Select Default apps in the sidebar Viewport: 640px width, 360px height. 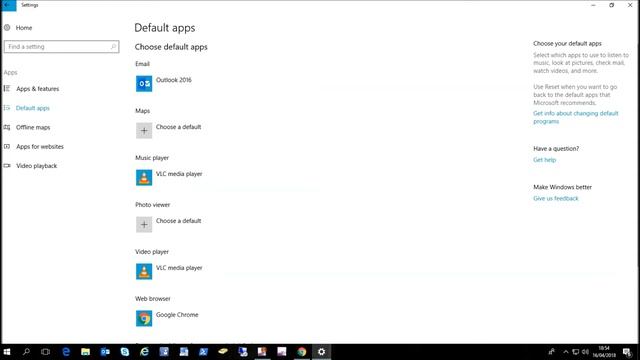tap(33, 108)
